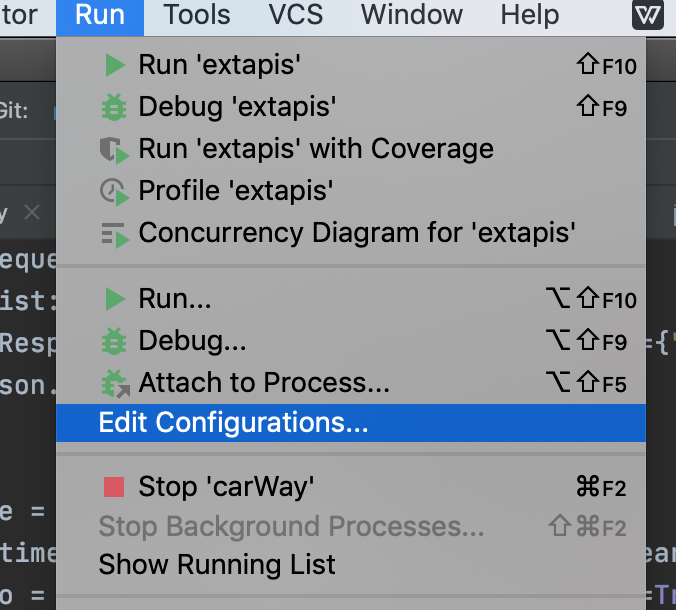Image resolution: width=676 pixels, height=610 pixels.
Task: Open the Tools menu
Action: point(197,16)
